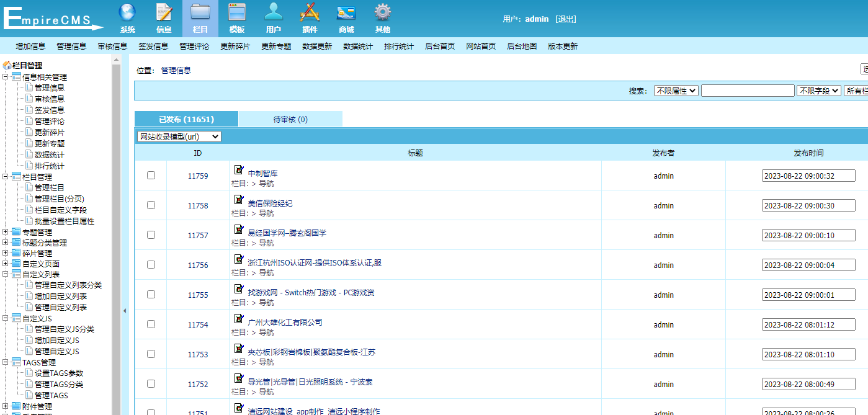The height and width of the screenshot is (415, 868).
Task: Click 管理信息 breadcrumb link
Action: (176, 71)
